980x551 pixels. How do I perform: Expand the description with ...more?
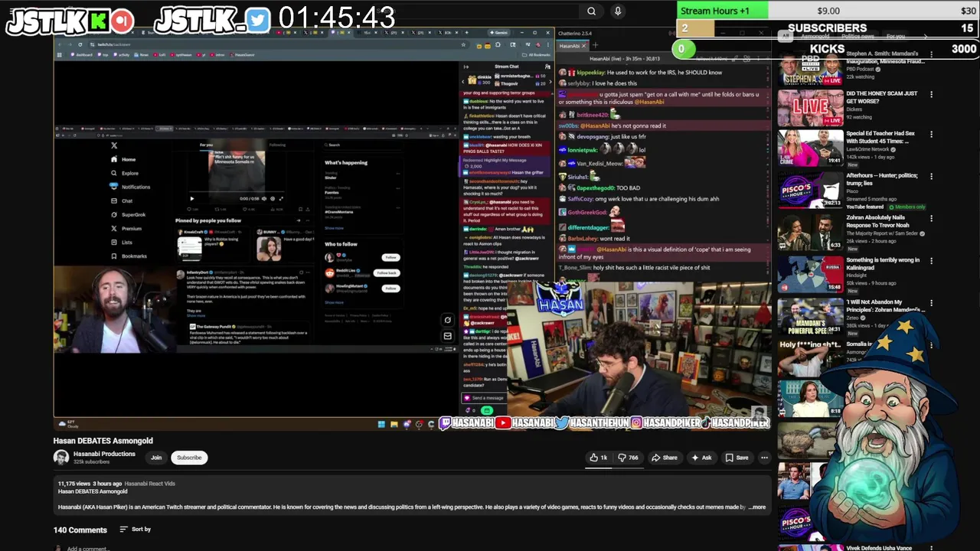tap(756, 507)
